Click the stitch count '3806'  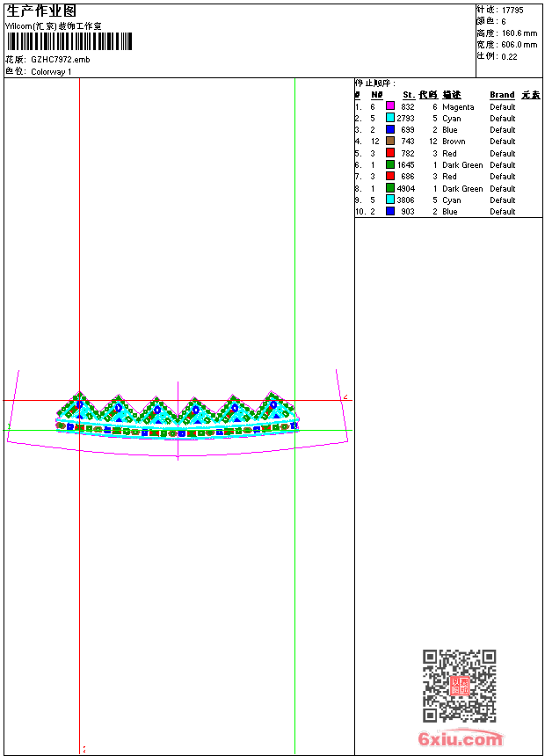(405, 200)
